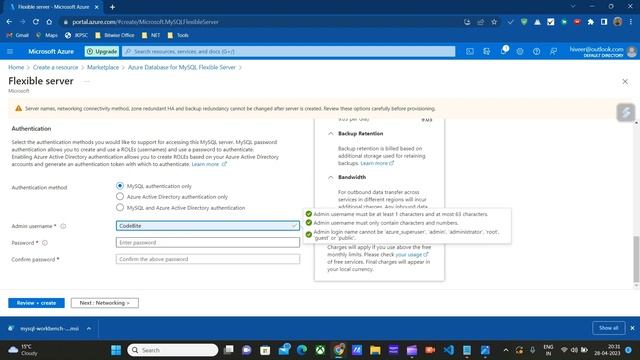Open tab search dropdown in Chrome
The height and width of the screenshot is (360, 640).
coord(573,7)
